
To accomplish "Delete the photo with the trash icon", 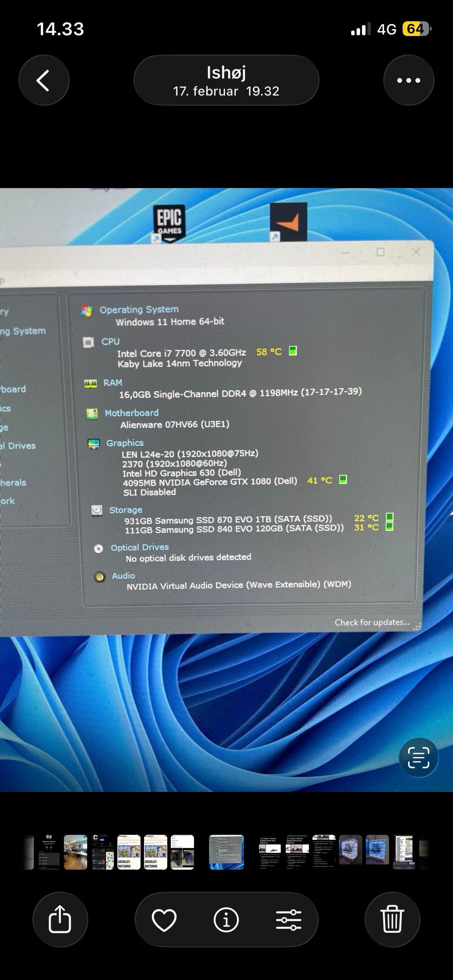I will [393, 919].
